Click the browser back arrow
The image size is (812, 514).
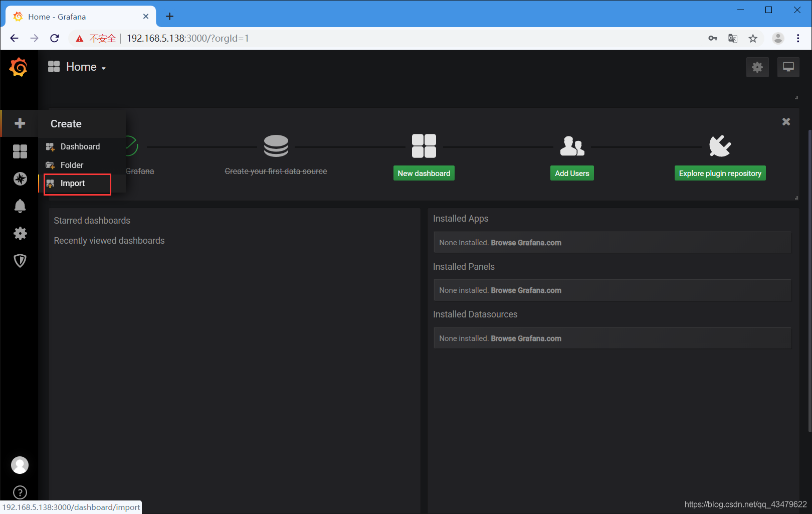(14, 38)
